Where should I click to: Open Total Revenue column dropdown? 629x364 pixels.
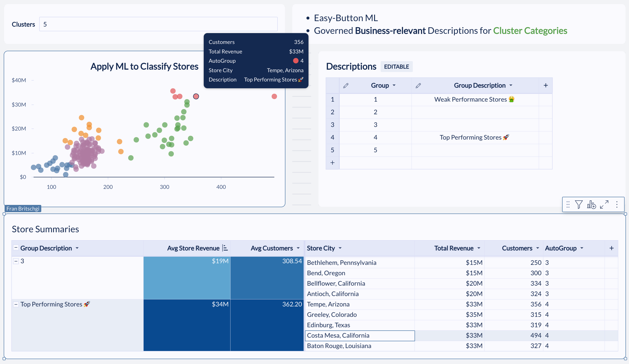479,248
